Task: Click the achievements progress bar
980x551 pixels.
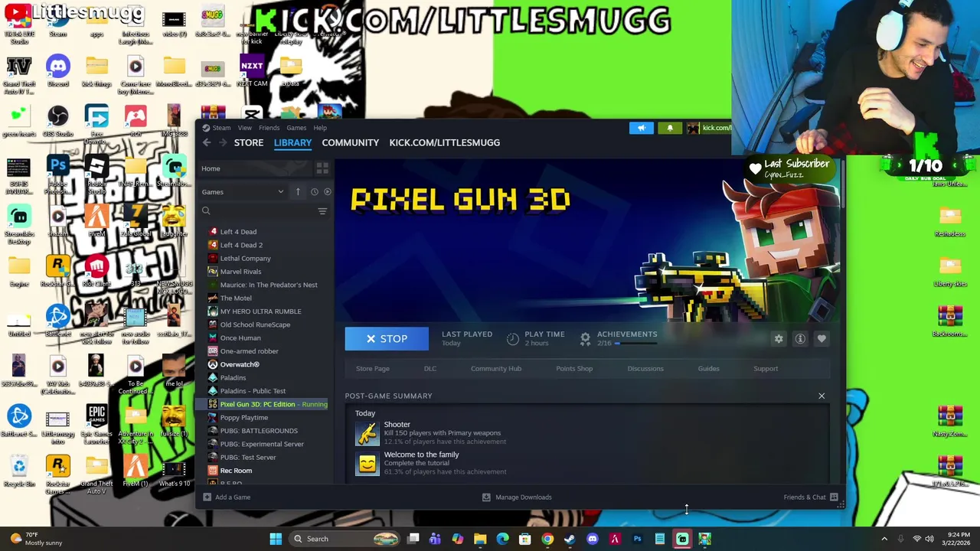Action: click(635, 343)
